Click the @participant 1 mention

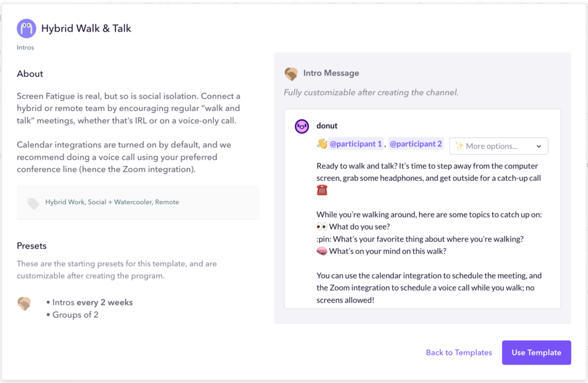click(x=355, y=144)
